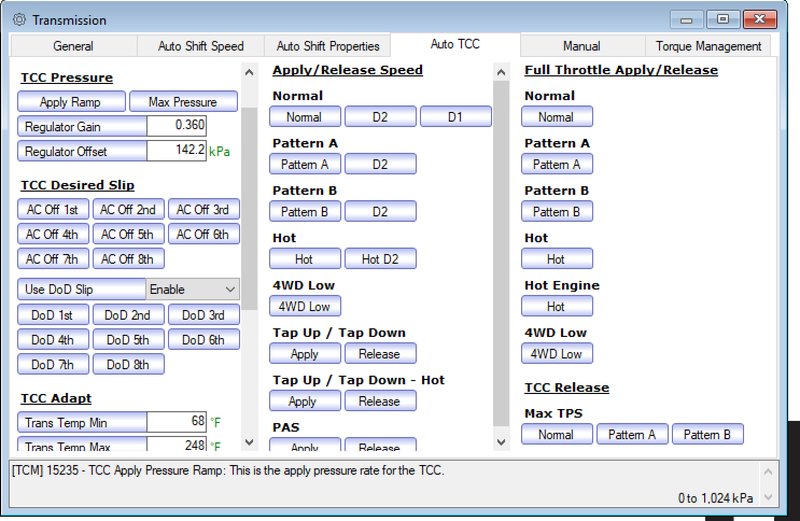
Task: Click the Hot Engine Hot button
Action: coord(556,307)
